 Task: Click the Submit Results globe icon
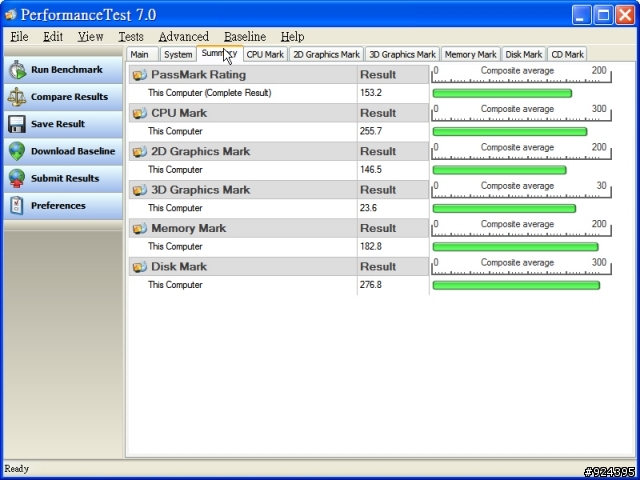tap(17, 178)
